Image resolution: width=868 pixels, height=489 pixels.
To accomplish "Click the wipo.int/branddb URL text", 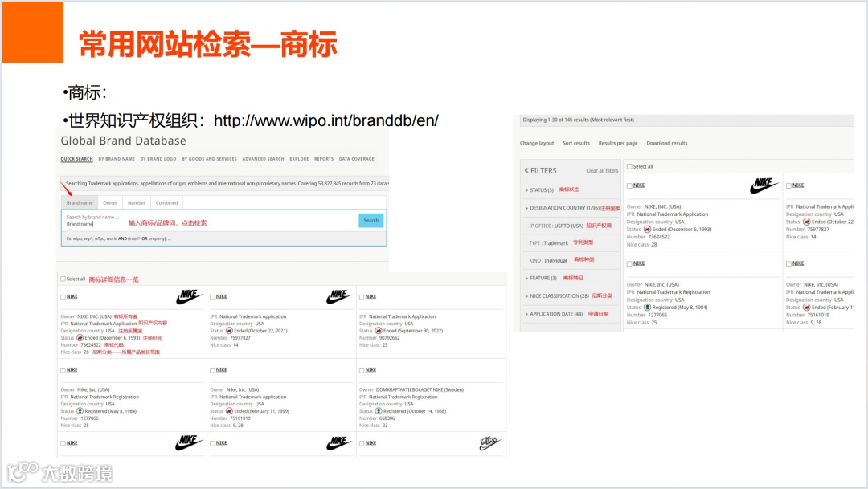I will click(x=326, y=120).
